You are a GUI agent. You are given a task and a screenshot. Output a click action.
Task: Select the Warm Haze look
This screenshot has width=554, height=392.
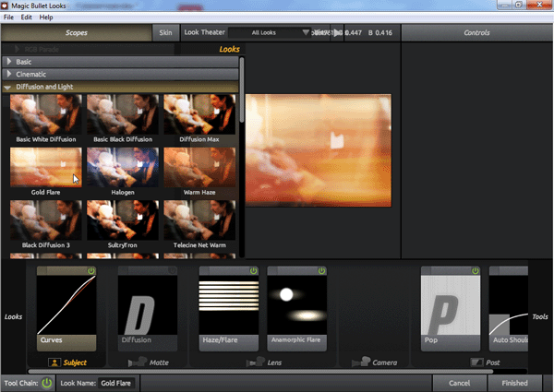pos(199,172)
